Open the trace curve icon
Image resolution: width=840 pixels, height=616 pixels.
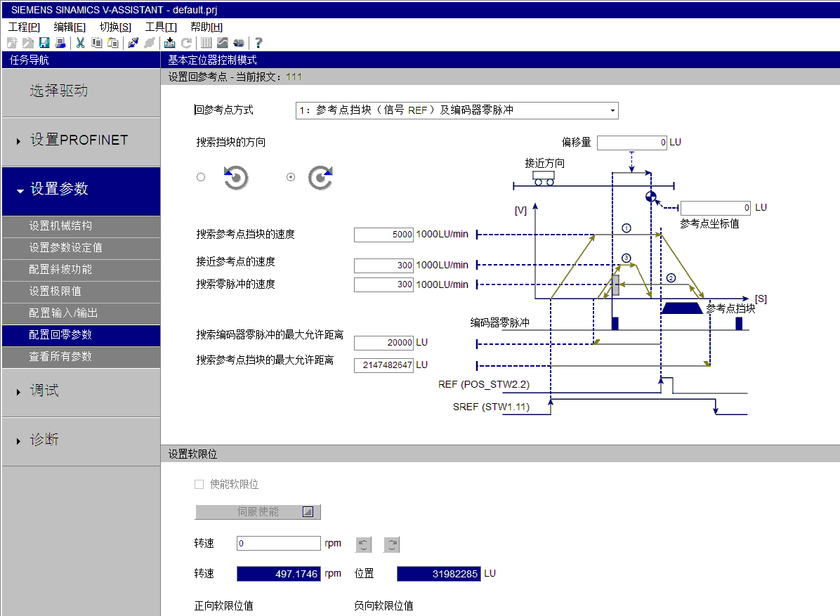(223, 43)
